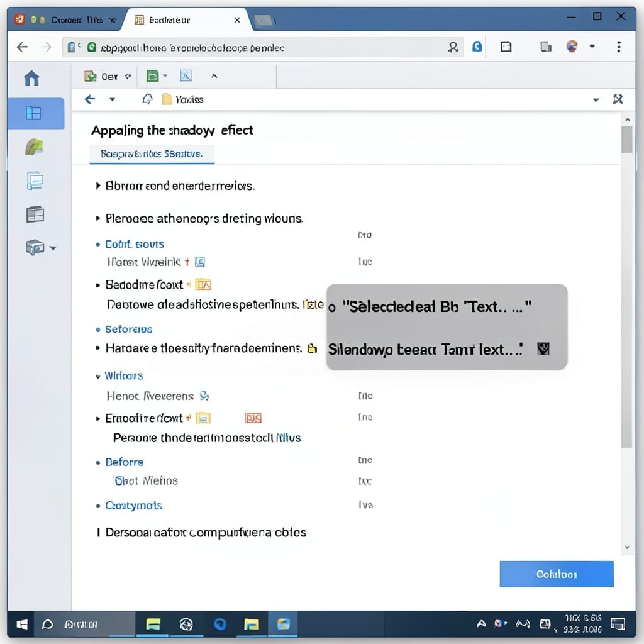This screenshot has height=644, width=644.
Task: Select the blue layout panel sidebar icon
Action: click(33, 113)
